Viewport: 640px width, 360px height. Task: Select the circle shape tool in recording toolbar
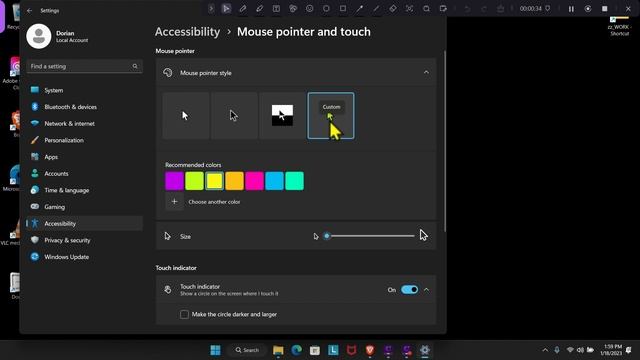tap(326, 9)
